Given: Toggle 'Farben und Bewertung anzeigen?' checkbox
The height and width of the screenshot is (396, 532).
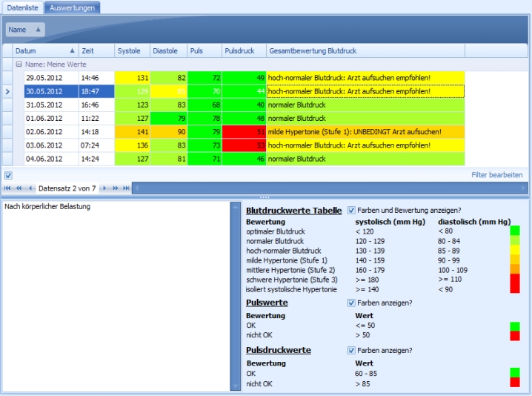Looking at the screenshot, I should 352,210.
